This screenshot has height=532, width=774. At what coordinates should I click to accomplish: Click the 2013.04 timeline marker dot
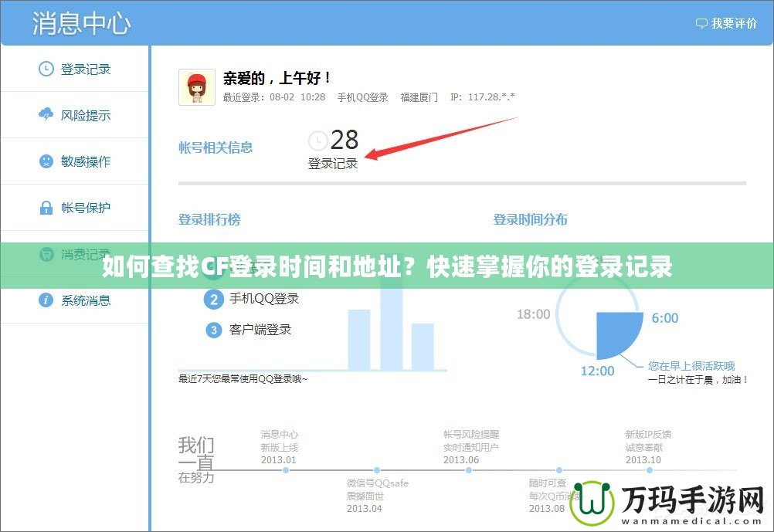point(377,470)
